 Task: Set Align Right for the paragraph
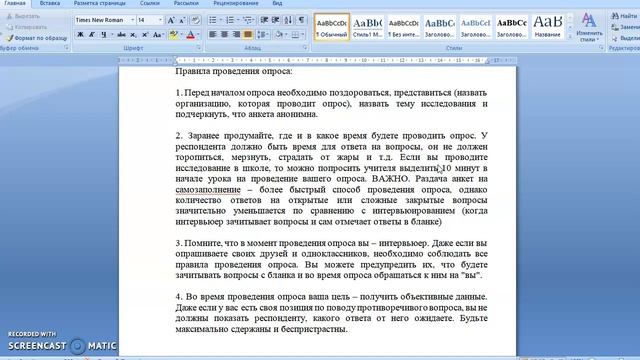point(236,35)
